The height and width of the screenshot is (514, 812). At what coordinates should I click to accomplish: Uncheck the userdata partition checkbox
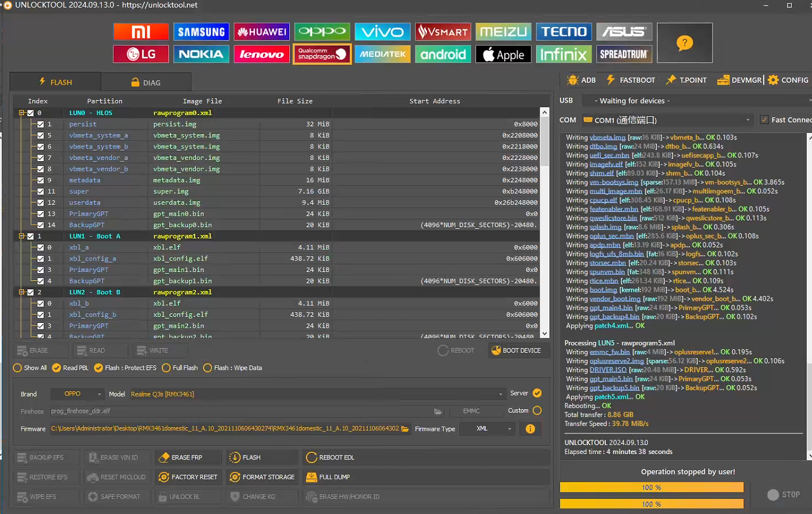(x=41, y=202)
